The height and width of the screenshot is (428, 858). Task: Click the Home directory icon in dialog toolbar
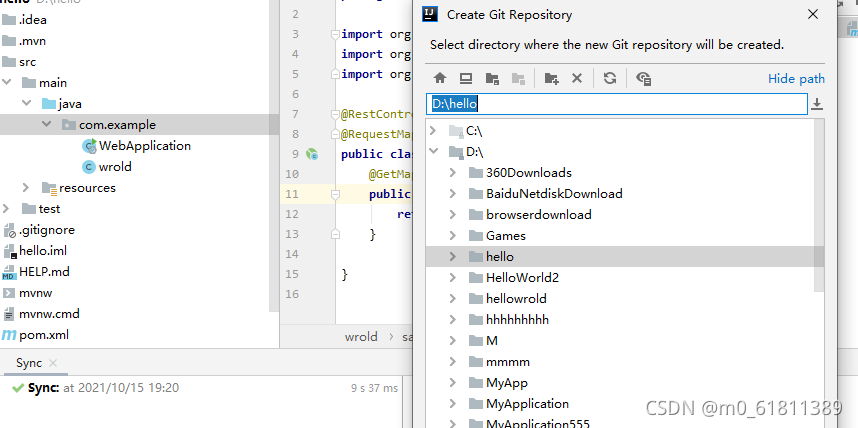click(x=440, y=78)
